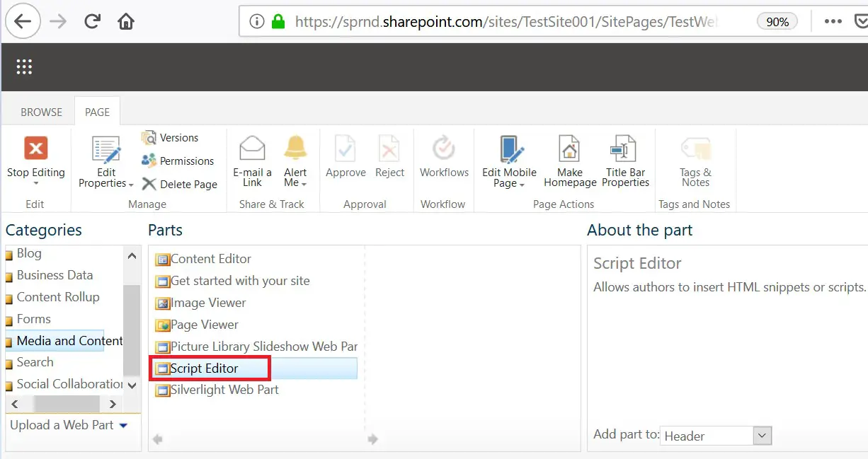Click the Alert Me bell icon
This screenshot has width=868, height=459.
coord(295,149)
